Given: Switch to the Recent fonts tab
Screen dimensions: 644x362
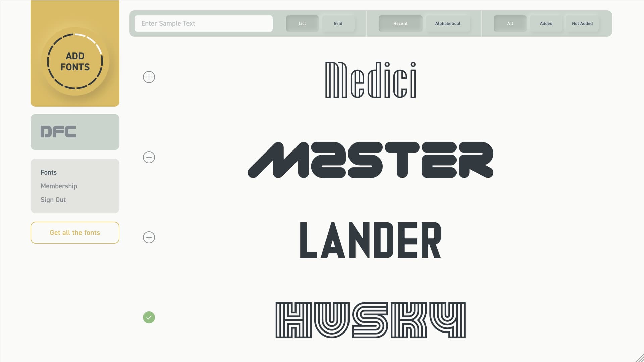Looking at the screenshot, I should 401,23.
